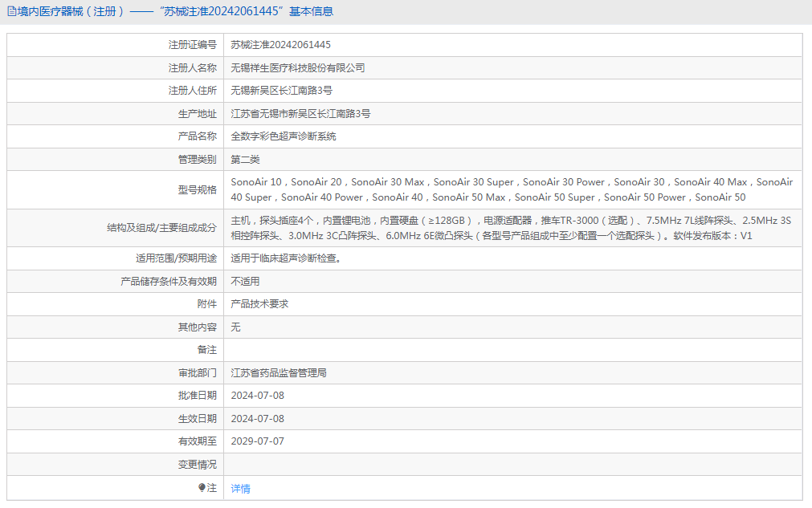The width and height of the screenshot is (812, 508).
Task: Click the 产品储存条件及有效期 label
Action: [x=169, y=282]
